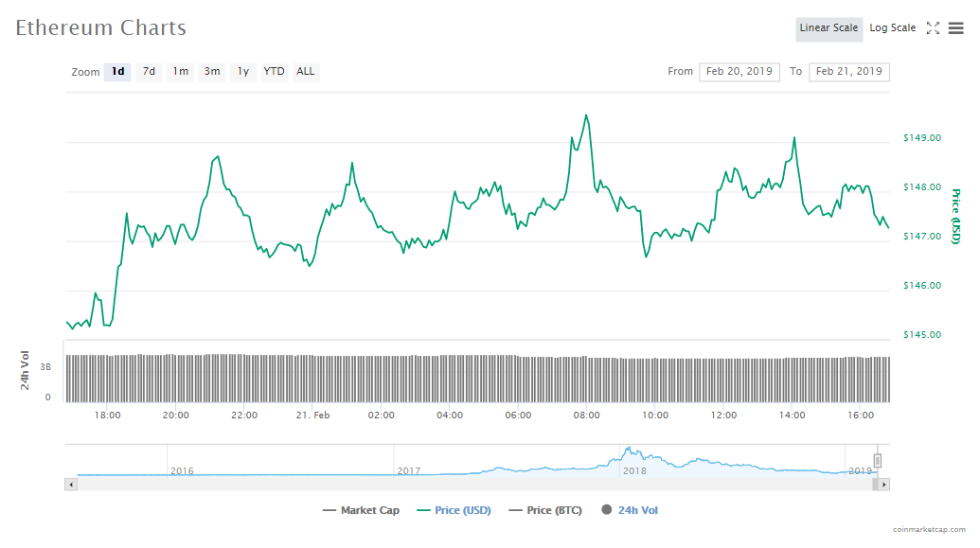Choose the 3m zoom range
This screenshot has width=980, height=548.
212,72
